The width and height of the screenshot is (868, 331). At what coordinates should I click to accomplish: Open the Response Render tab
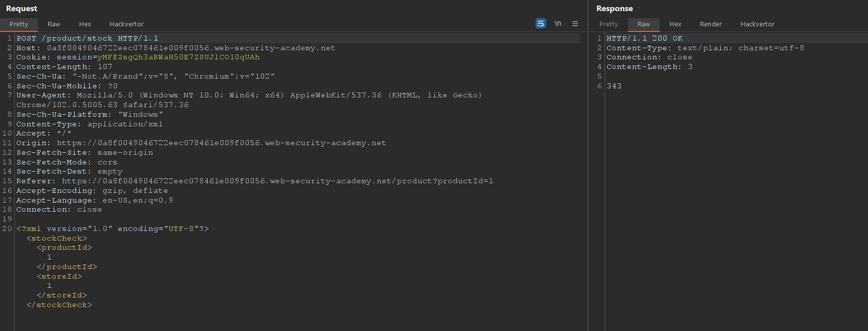[x=711, y=24]
